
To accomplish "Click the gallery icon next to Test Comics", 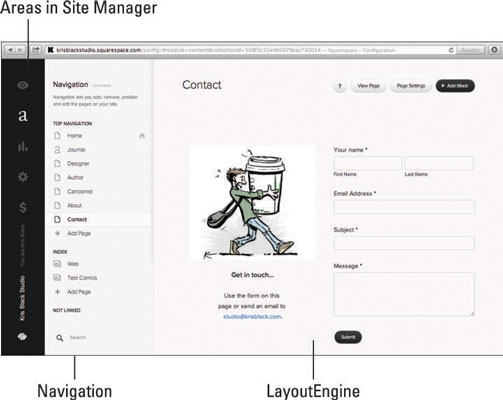I will click(x=57, y=278).
